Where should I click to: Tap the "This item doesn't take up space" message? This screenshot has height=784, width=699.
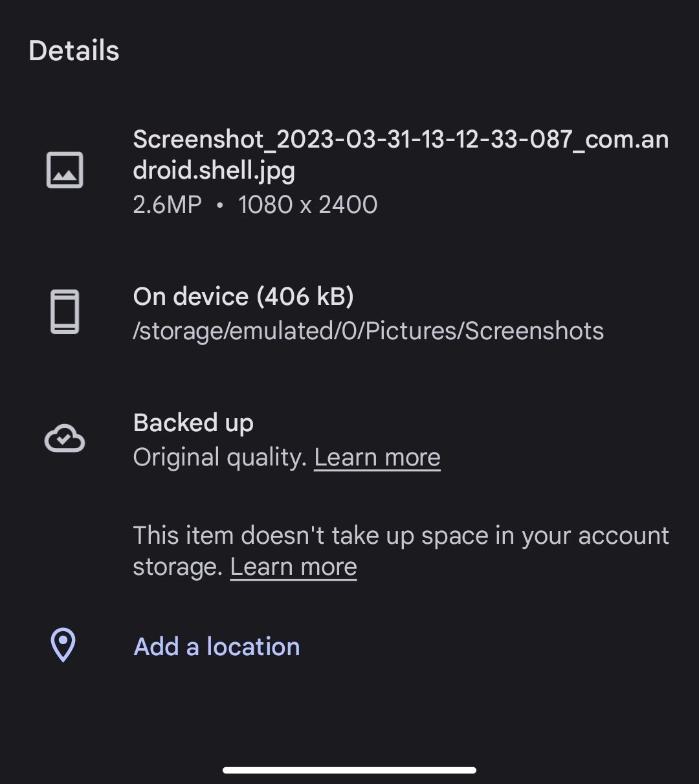(400, 536)
